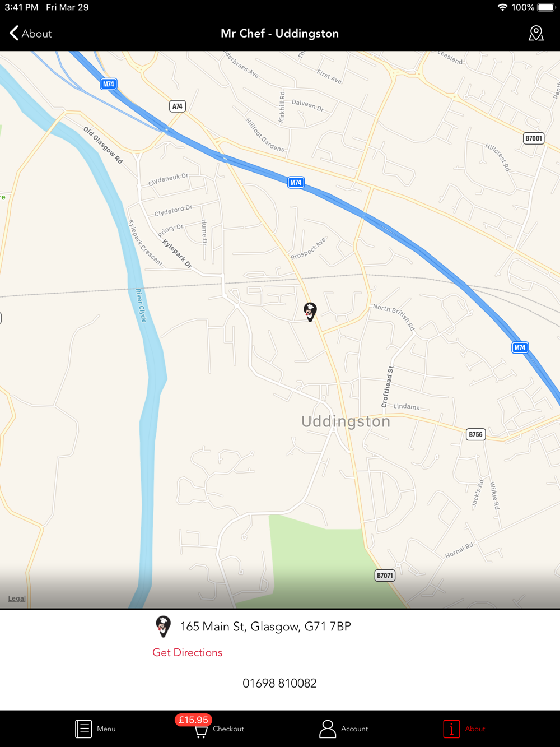Tap the chef pin icon beside address
This screenshot has height=747, width=560.
click(163, 626)
